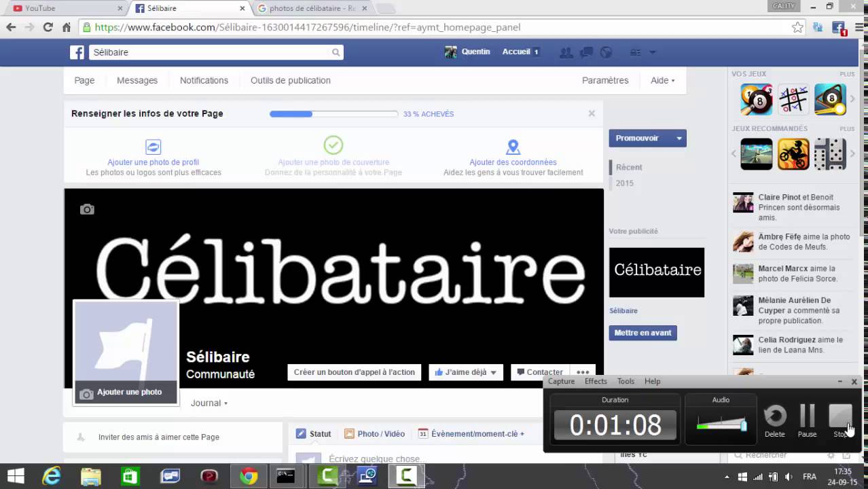This screenshot has width=868, height=489.
Task: Open the Tools menu in recorder
Action: [626, 381]
